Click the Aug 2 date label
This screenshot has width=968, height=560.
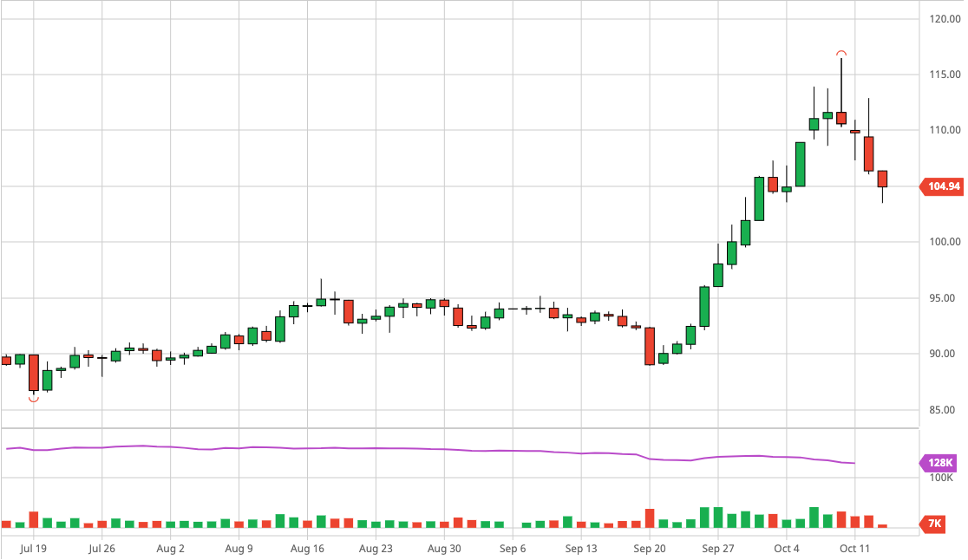pos(170,548)
